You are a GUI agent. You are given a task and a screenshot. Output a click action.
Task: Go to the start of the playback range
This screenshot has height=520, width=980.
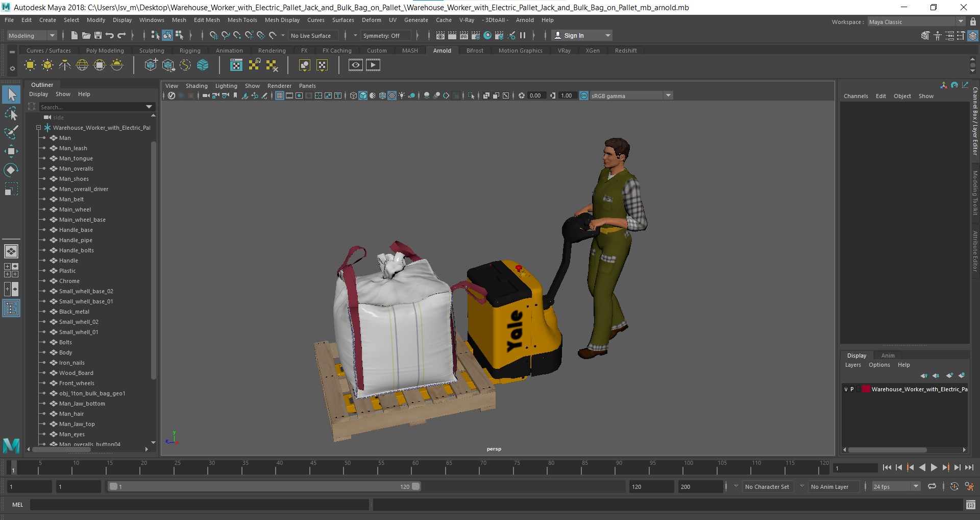887,467
